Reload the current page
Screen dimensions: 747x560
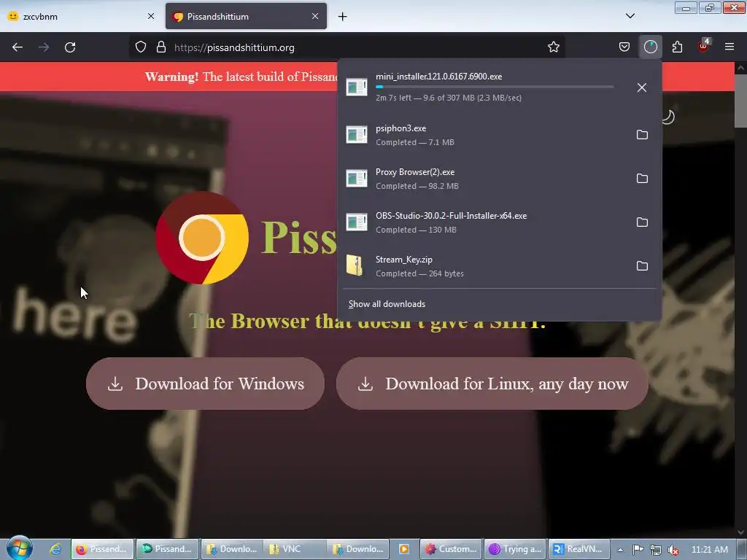coord(70,47)
